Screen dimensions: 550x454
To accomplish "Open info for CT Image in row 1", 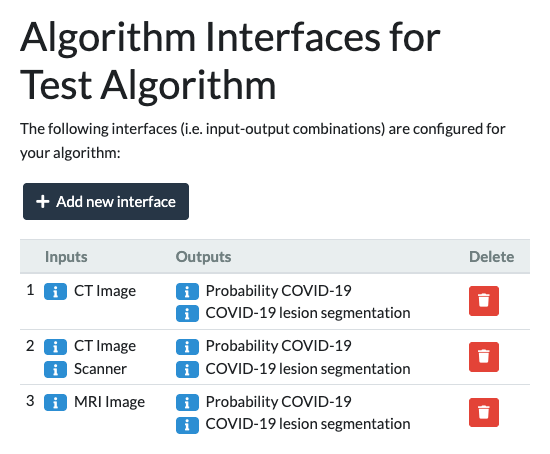I will (x=55, y=292).
